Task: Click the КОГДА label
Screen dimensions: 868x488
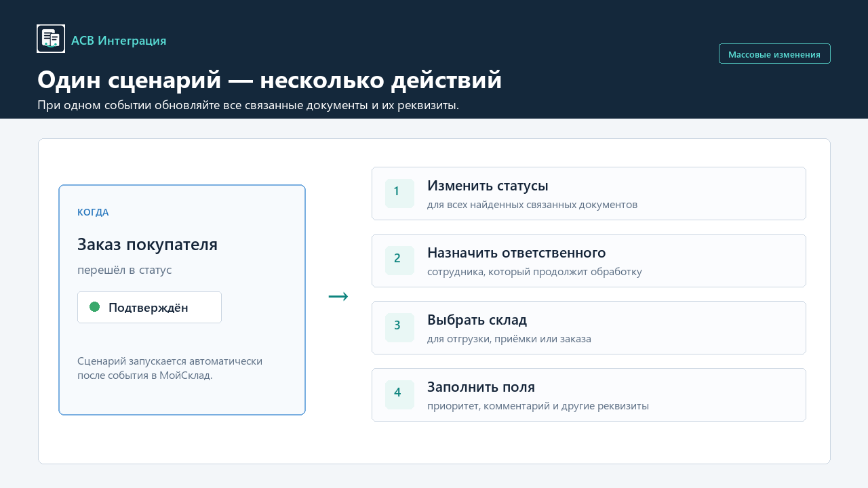Action: pyautogui.click(x=93, y=212)
